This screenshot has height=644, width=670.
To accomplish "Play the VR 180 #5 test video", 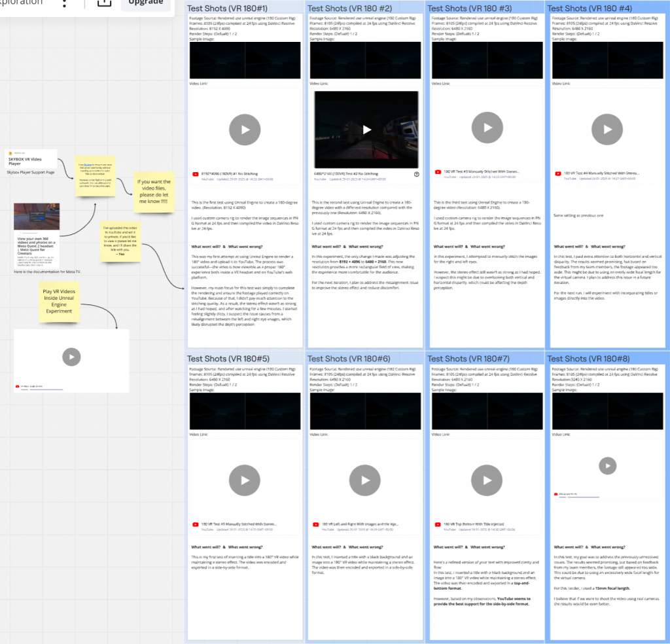I will coord(245,480).
